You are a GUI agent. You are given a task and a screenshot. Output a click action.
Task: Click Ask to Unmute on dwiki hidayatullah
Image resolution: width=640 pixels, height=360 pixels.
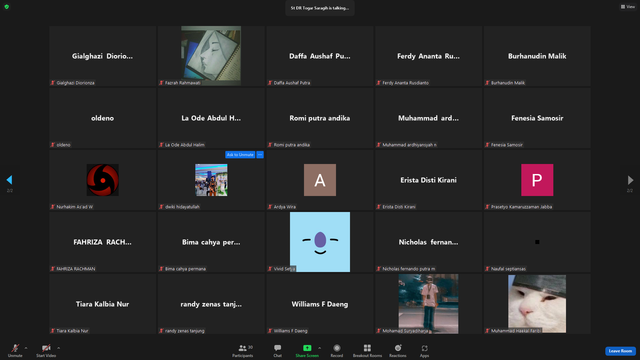pos(240,155)
